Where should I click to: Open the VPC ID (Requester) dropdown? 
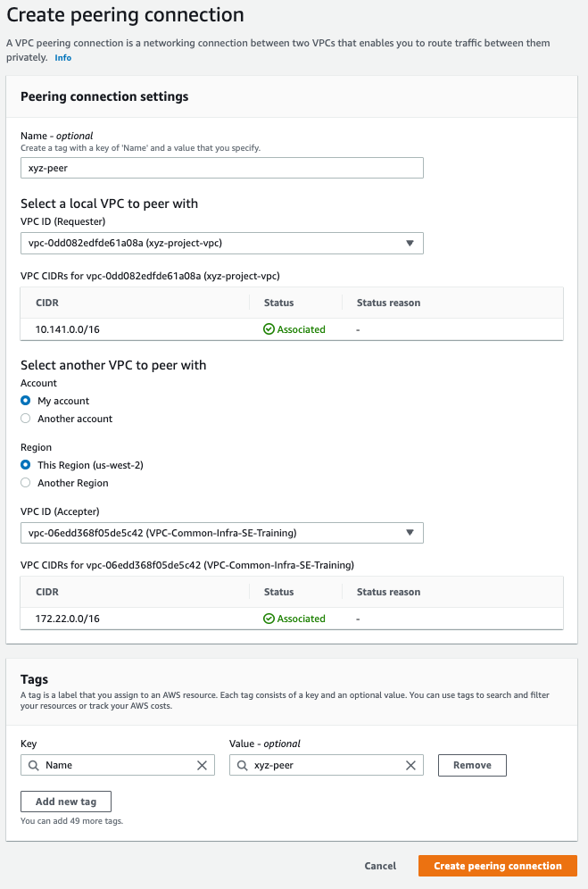(x=410, y=243)
